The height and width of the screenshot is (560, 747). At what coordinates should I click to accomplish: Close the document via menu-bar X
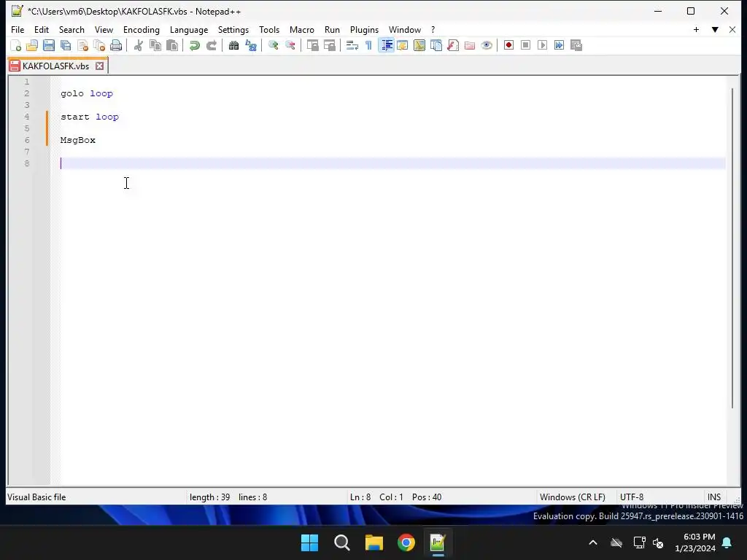pyautogui.click(x=732, y=29)
